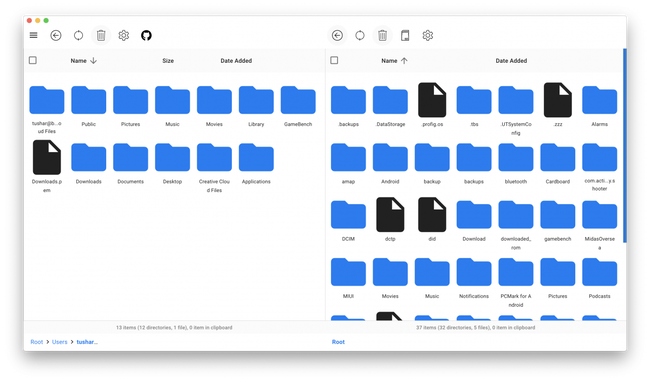This screenshot has width=650, height=382.
Task: Select the GameBench folder in left pane
Action: point(298,106)
